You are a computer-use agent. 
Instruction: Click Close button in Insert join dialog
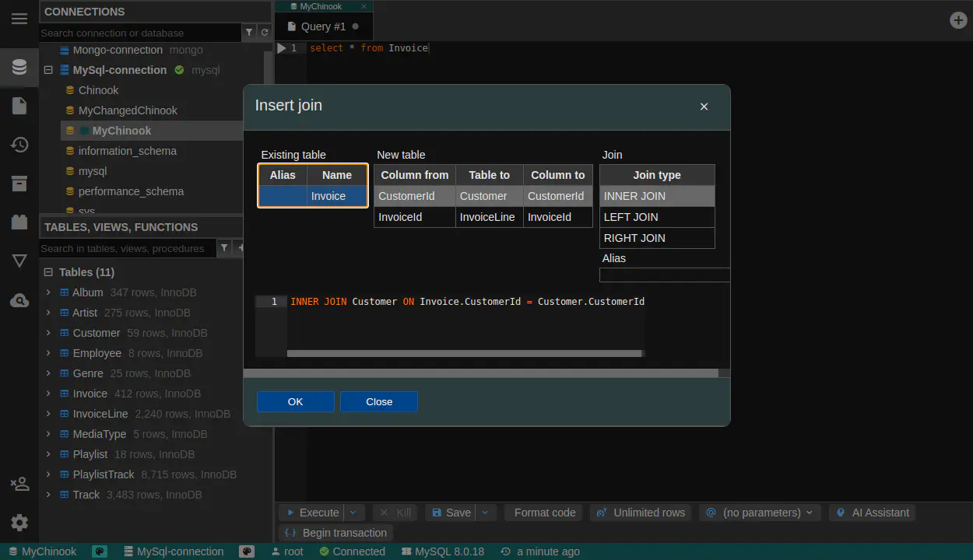coord(379,401)
